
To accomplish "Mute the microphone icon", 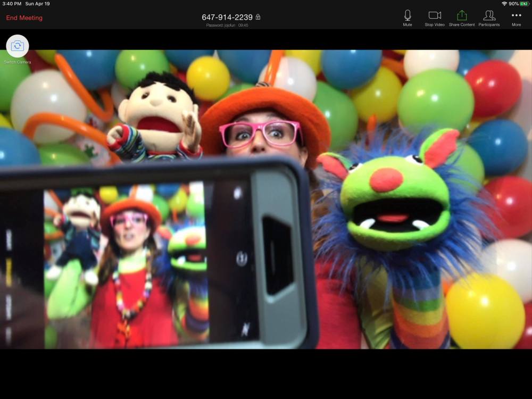I will tap(408, 15).
